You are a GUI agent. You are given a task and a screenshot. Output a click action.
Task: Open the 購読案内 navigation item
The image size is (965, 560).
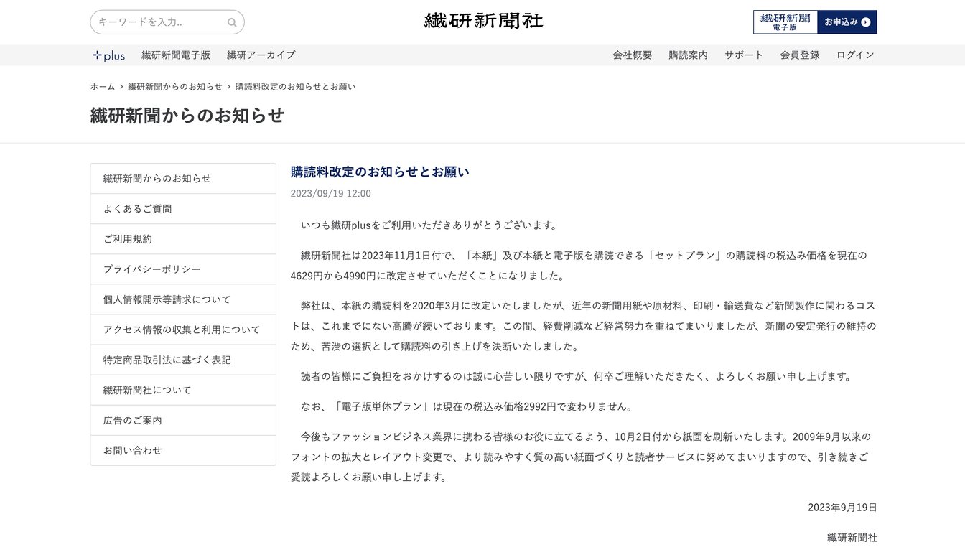(x=687, y=55)
